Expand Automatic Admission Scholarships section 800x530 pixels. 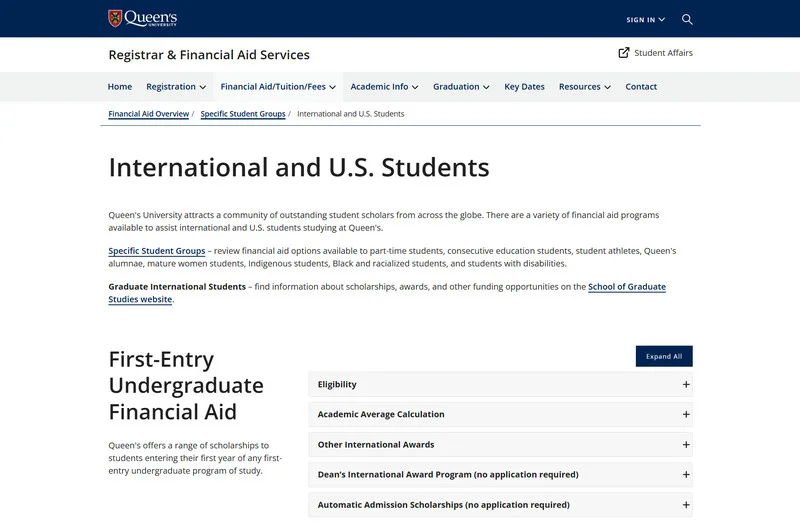pos(500,504)
